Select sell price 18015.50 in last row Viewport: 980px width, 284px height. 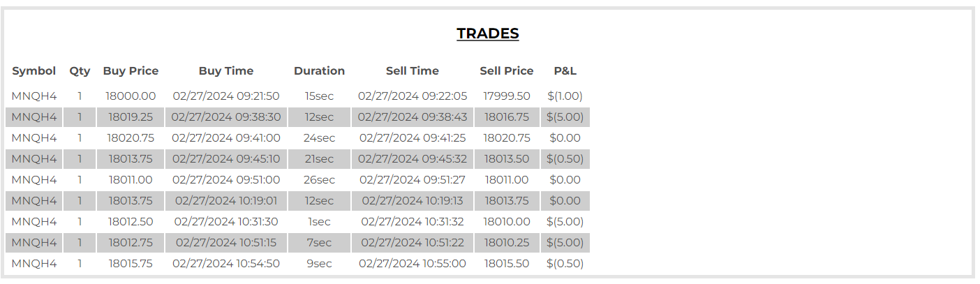[507, 264]
